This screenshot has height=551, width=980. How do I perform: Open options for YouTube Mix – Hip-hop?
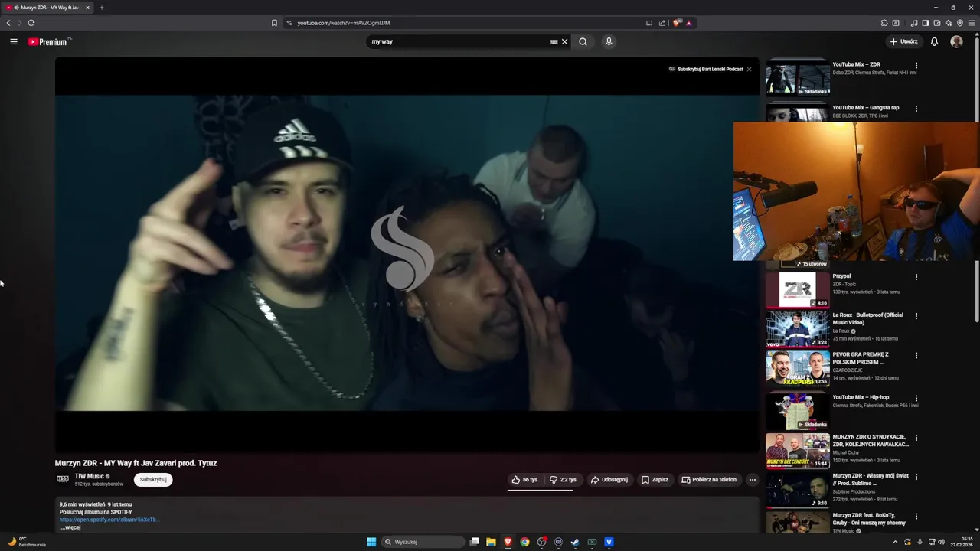pyautogui.click(x=916, y=399)
